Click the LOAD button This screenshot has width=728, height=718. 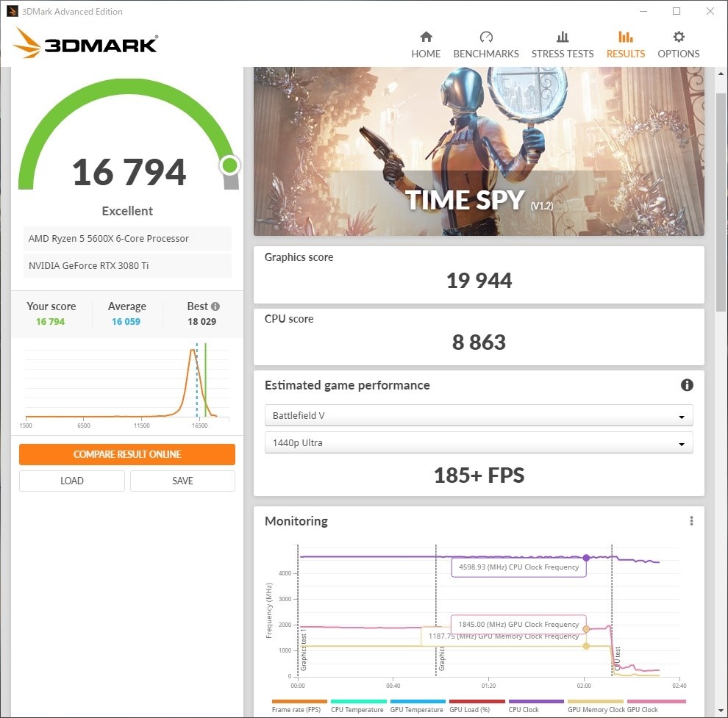[x=72, y=481]
